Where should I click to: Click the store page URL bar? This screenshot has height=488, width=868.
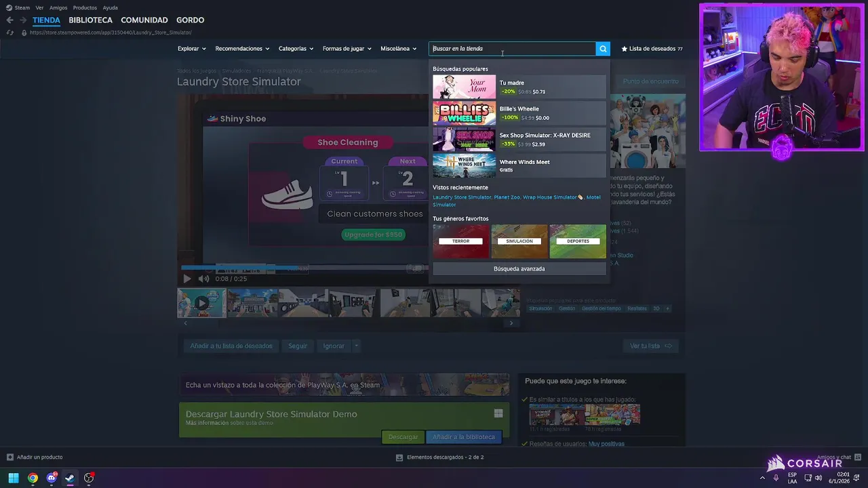(111, 33)
